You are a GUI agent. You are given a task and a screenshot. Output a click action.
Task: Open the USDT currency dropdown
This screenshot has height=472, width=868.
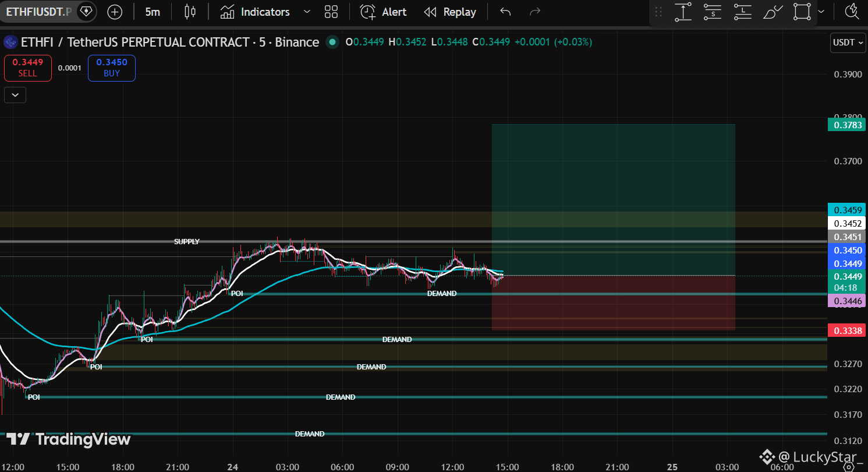pos(848,43)
